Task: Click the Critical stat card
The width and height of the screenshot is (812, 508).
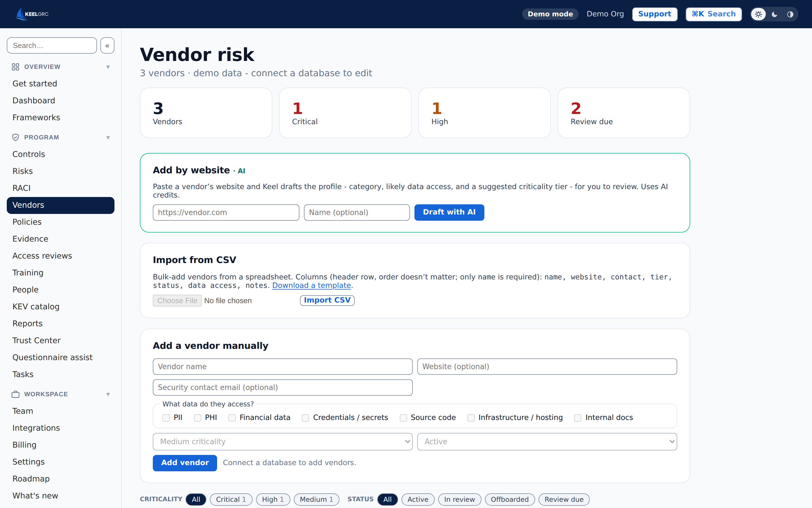Action: [345, 113]
